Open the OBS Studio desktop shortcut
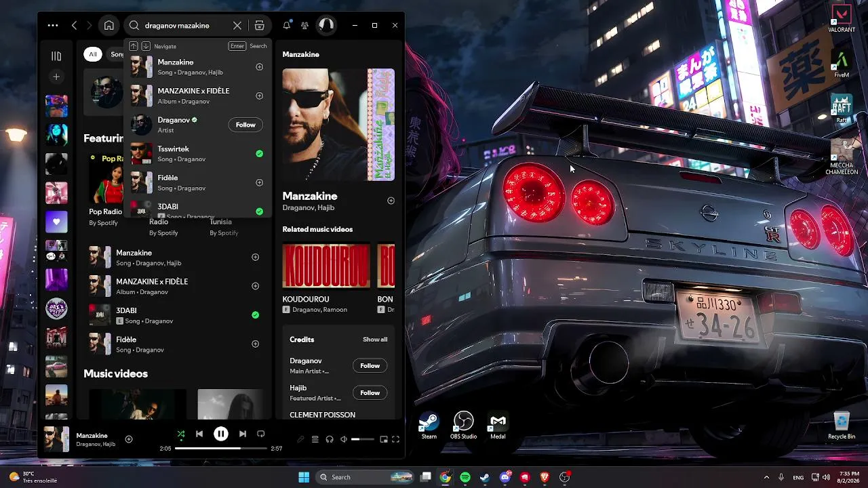868x488 pixels. 463,426
